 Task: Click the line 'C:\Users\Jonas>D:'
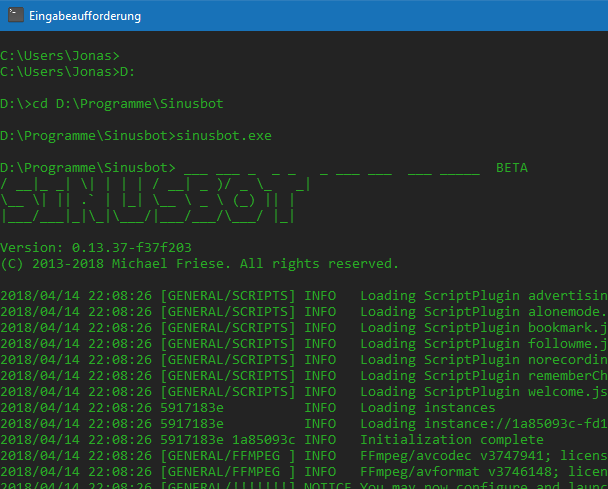(67, 72)
